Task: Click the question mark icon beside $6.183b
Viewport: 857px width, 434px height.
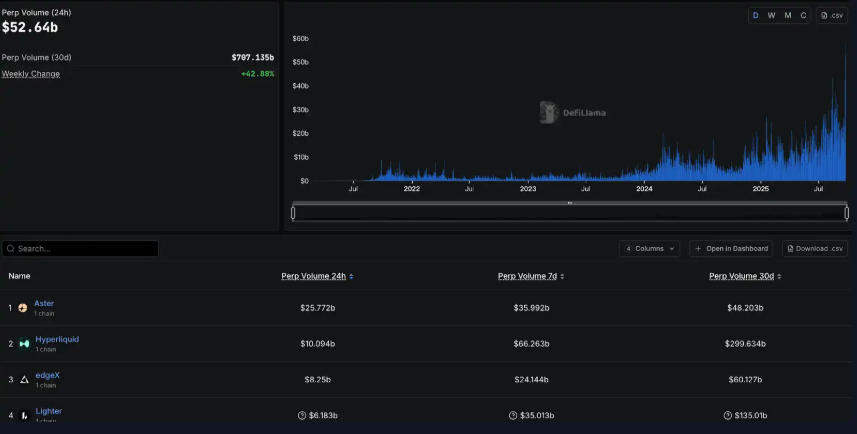Action: [x=301, y=415]
